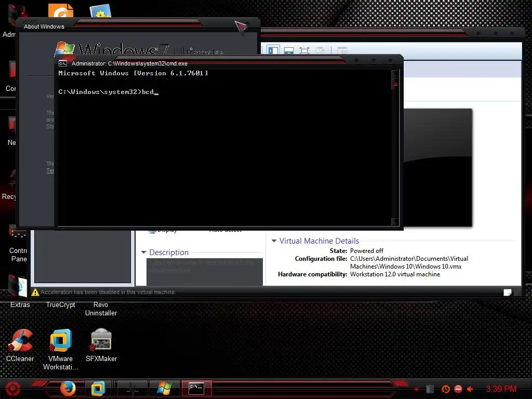Open activity monitor taskbar button
Screen dimensions: 532x399
(132, 388)
